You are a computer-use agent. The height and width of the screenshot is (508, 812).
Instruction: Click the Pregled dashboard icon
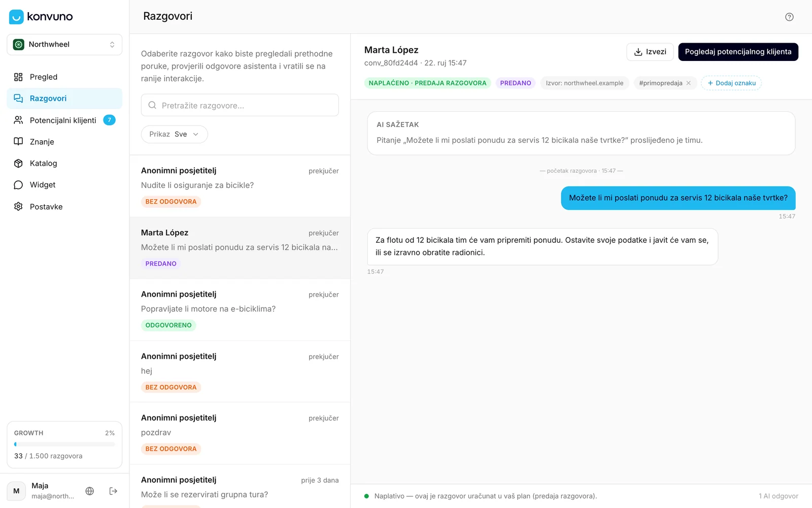coord(18,77)
